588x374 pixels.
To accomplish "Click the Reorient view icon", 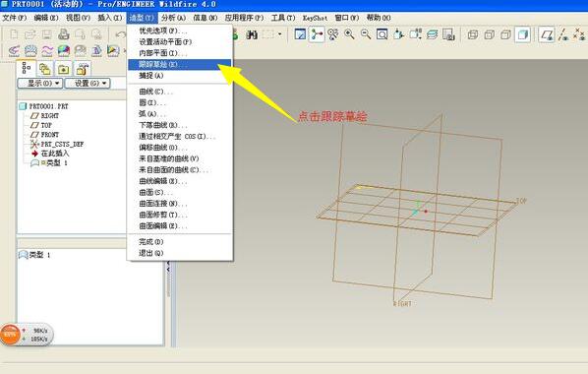I will point(398,34).
